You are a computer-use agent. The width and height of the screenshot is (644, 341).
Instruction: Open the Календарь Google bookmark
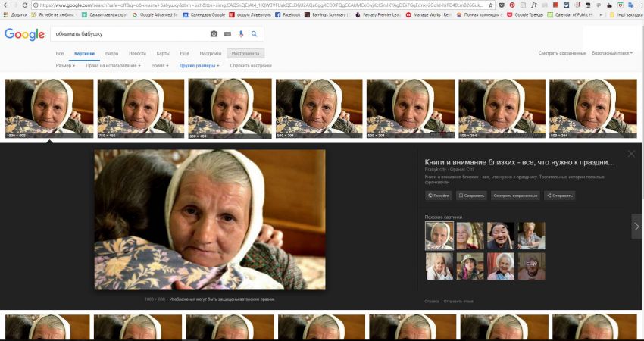(204, 15)
